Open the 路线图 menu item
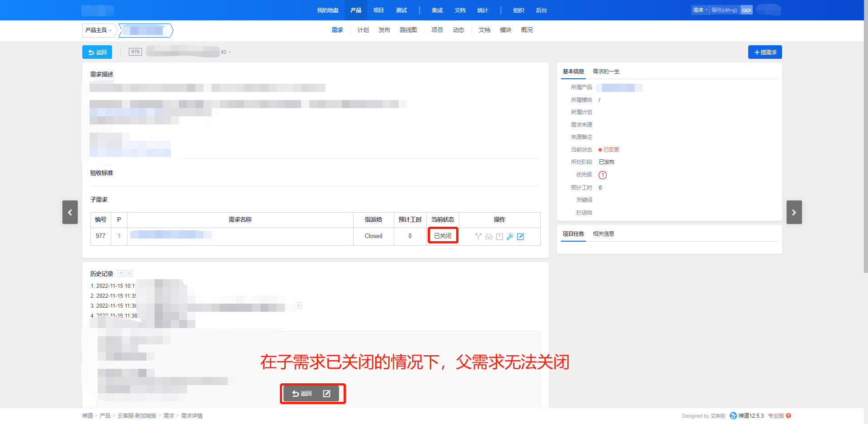 [x=408, y=30]
